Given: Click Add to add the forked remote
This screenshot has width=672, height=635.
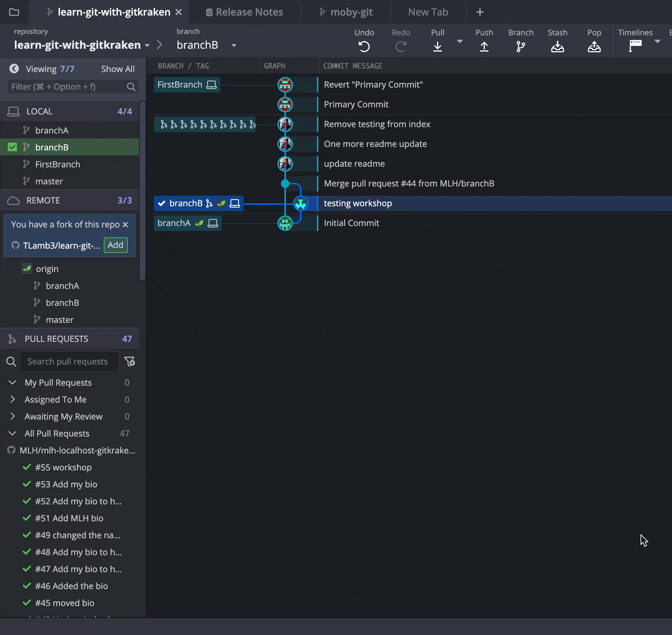Looking at the screenshot, I should (x=115, y=245).
